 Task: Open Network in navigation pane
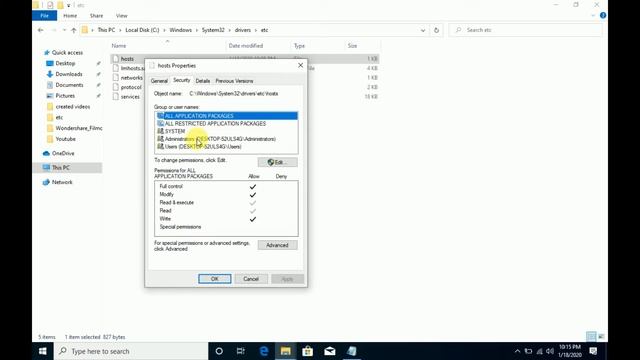tap(62, 182)
